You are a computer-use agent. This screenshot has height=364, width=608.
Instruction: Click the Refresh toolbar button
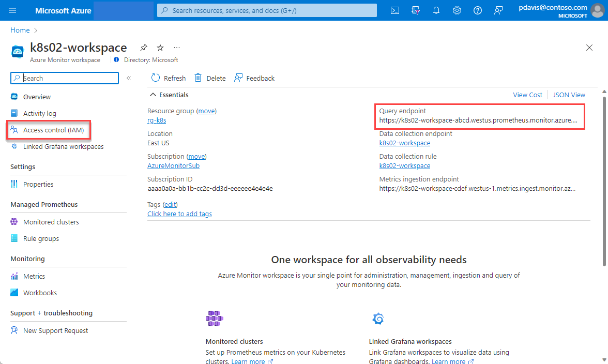[x=169, y=78]
